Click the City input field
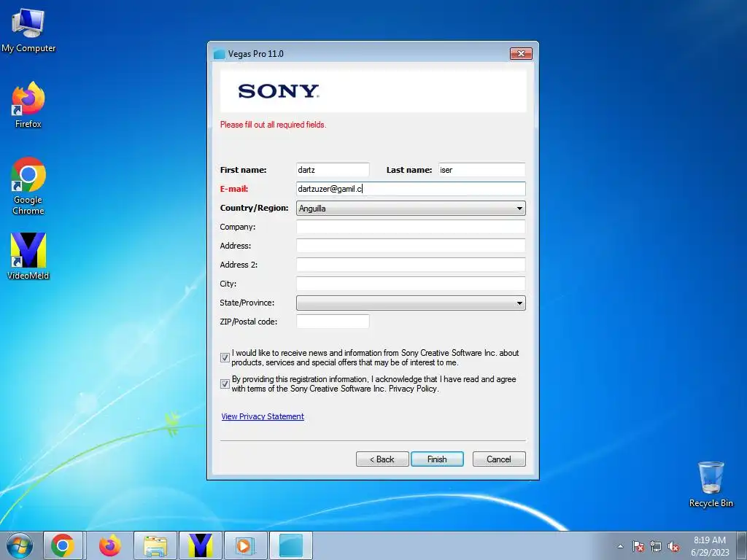This screenshot has height=560, width=747. coord(411,284)
